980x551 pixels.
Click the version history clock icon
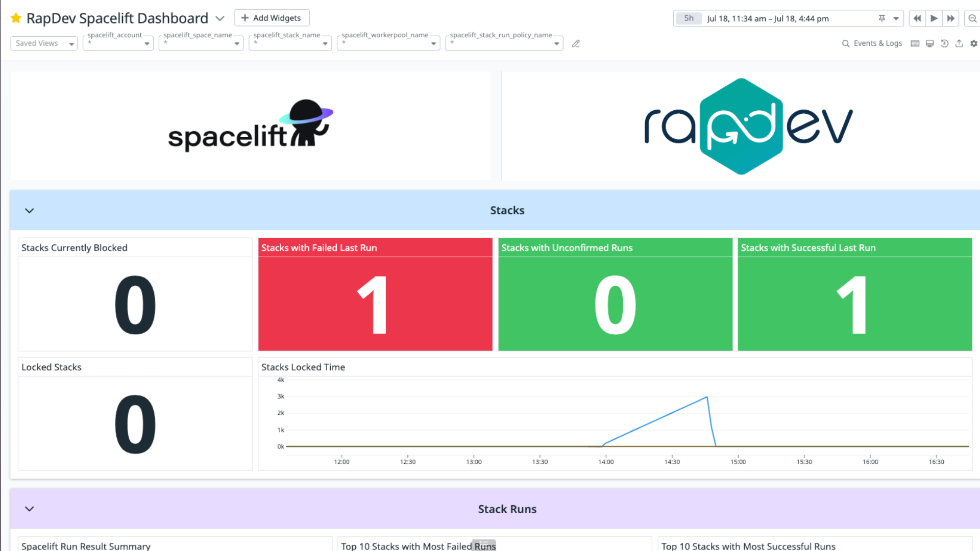pos(944,44)
